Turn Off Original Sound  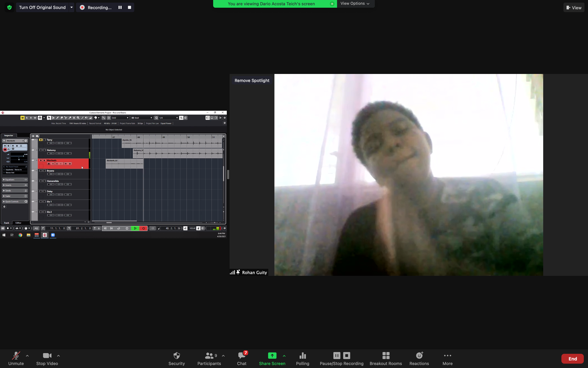click(x=42, y=7)
